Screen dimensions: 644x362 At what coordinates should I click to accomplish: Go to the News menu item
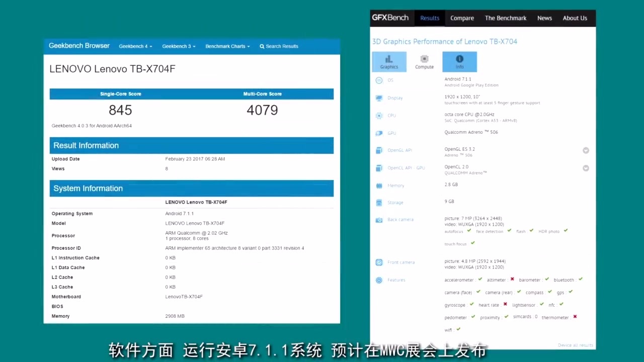544,18
